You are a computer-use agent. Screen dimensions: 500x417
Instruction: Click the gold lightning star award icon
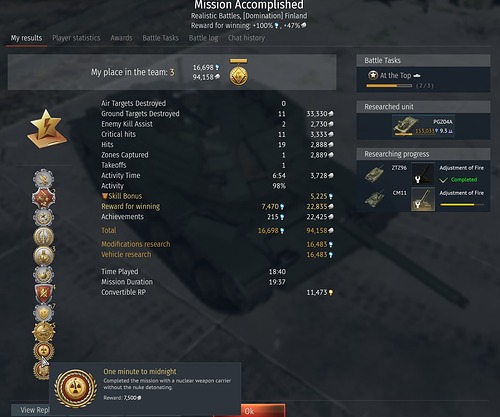pos(46,129)
